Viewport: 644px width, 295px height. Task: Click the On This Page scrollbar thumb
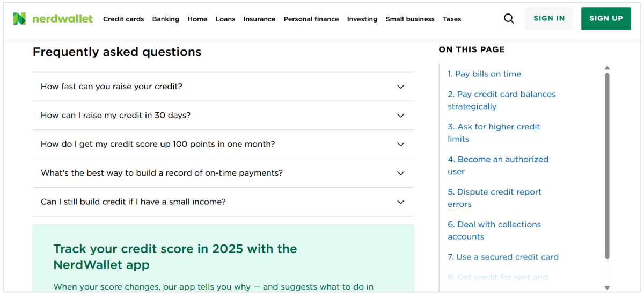click(x=607, y=161)
